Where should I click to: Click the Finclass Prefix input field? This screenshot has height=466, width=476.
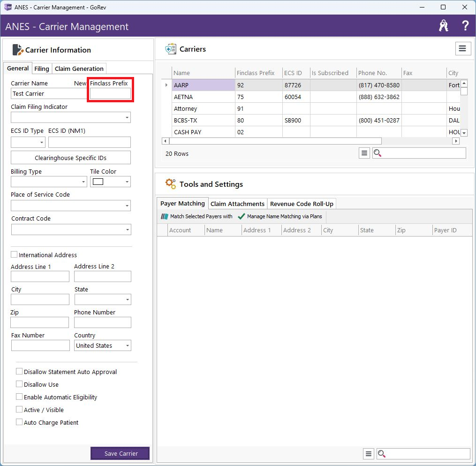click(x=111, y=93)
